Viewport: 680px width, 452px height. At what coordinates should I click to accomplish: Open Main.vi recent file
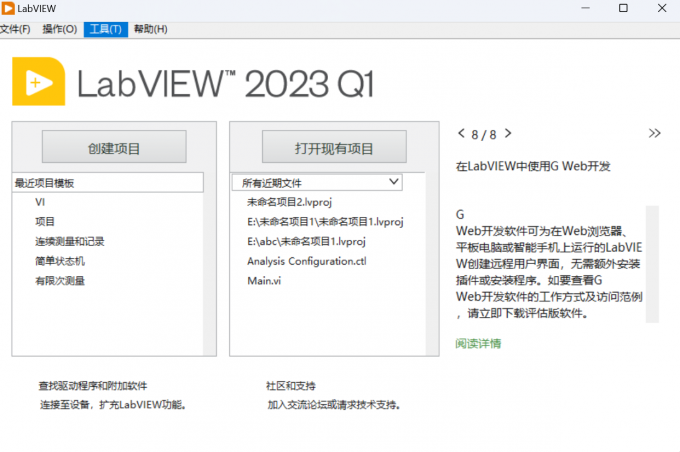tap(264, 281)
